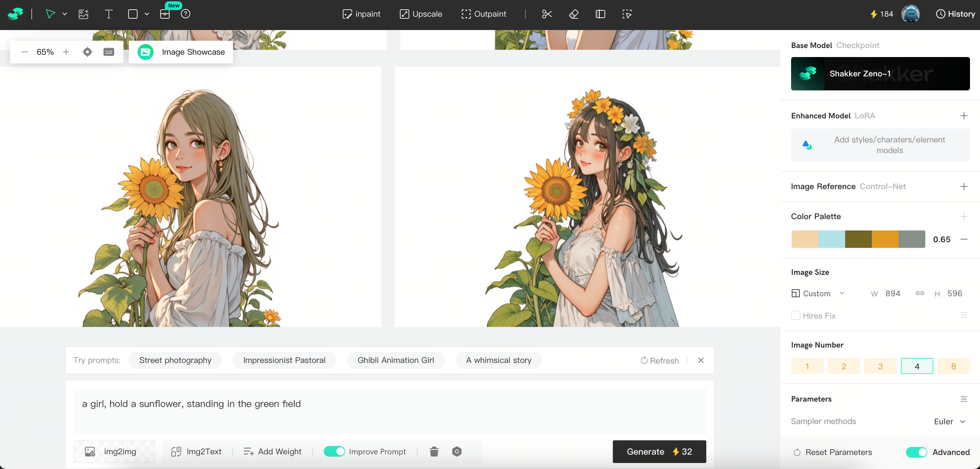Select the Outpaint tool
The height and width of the screenshot is (469, 980).
[484, 14]
